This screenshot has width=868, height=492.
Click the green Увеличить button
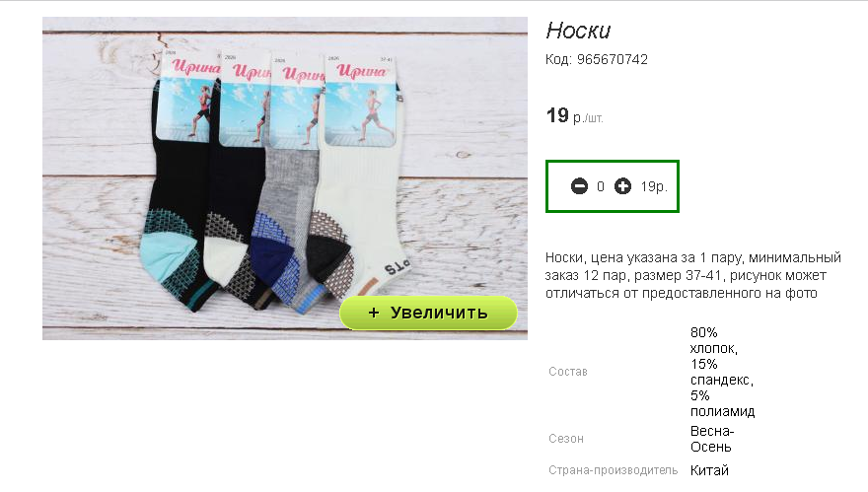tap(428, 313)
